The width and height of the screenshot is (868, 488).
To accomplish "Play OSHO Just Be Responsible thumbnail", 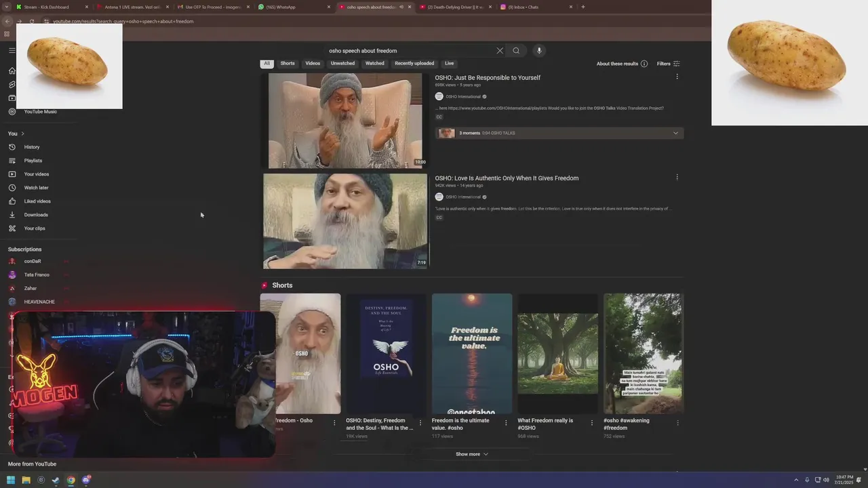I will click(x=345, y=121).
